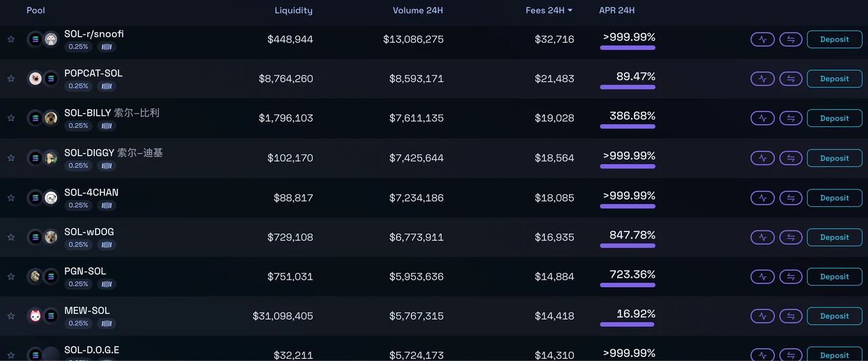868x361 pixels.
Task: Click the pool-type badge under SOL-DIGGY's name
Action: (x=106, y=166)
